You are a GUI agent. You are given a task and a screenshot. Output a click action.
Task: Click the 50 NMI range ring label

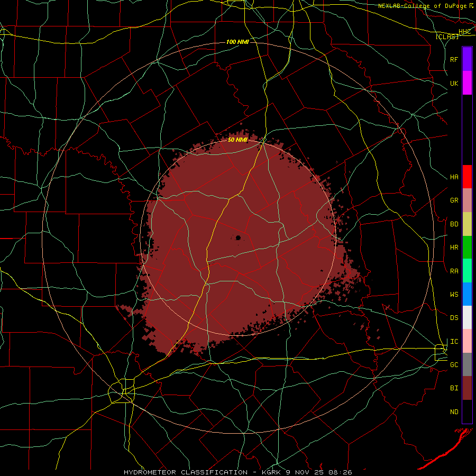(237, 140)
